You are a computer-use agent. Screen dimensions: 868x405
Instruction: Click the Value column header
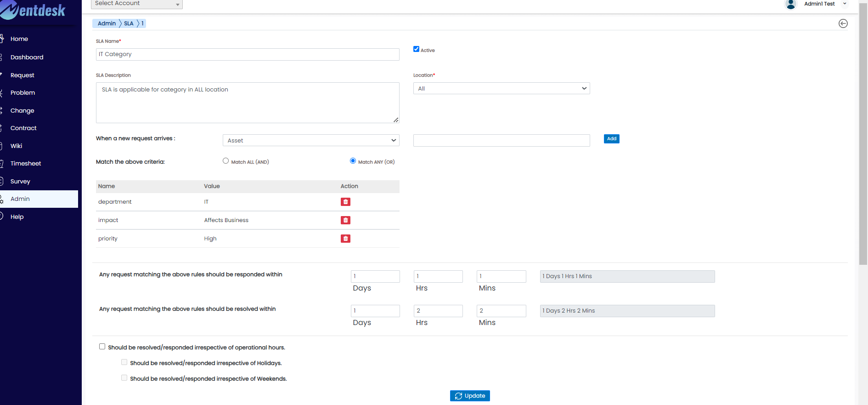coord(212,186)
